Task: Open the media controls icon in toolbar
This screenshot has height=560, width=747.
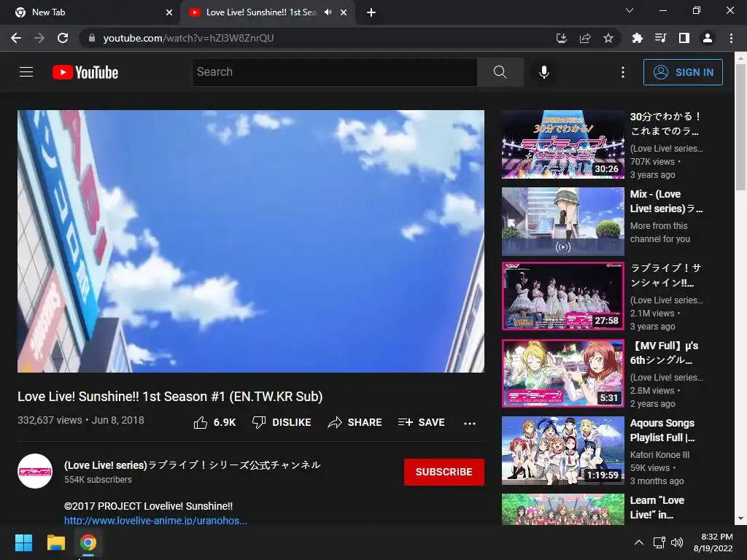Action: (660, 38)
